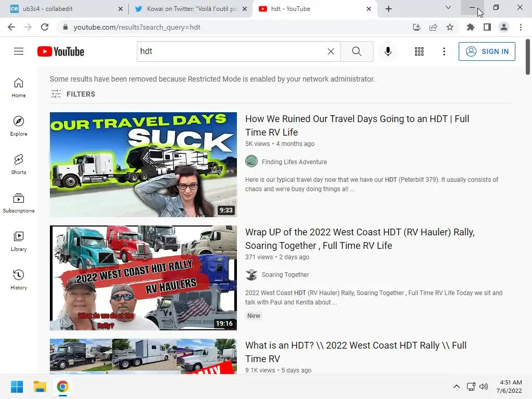The image size is (532, 399).
Task: Open Library in the sidebar
Action: click(19, 241)
